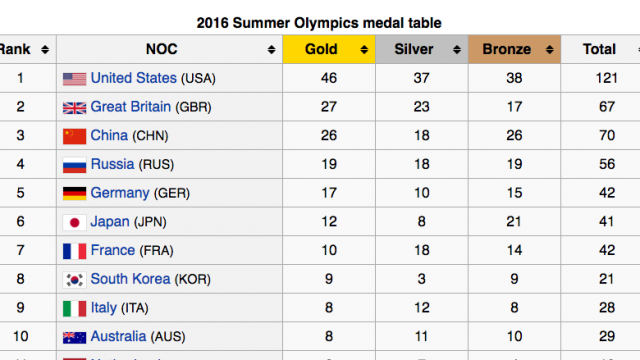Sort table by Silver column arrows
This screenshot has height=360, width=640.
click(457, 50)
